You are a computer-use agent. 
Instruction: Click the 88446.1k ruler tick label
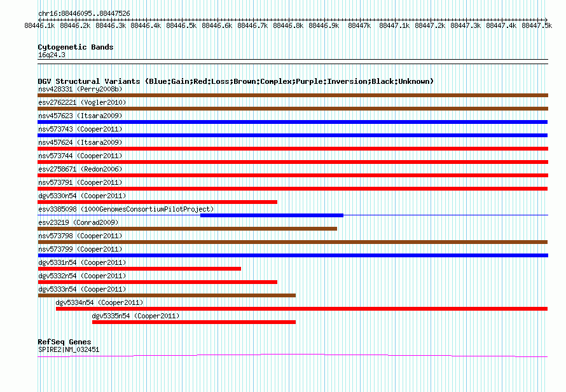[39, 25]
